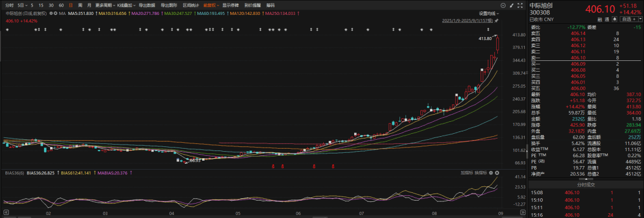Click the double-arrow icon at chart bottom right
This screenshot has width=644, height=218.
(x=523, y=212)
